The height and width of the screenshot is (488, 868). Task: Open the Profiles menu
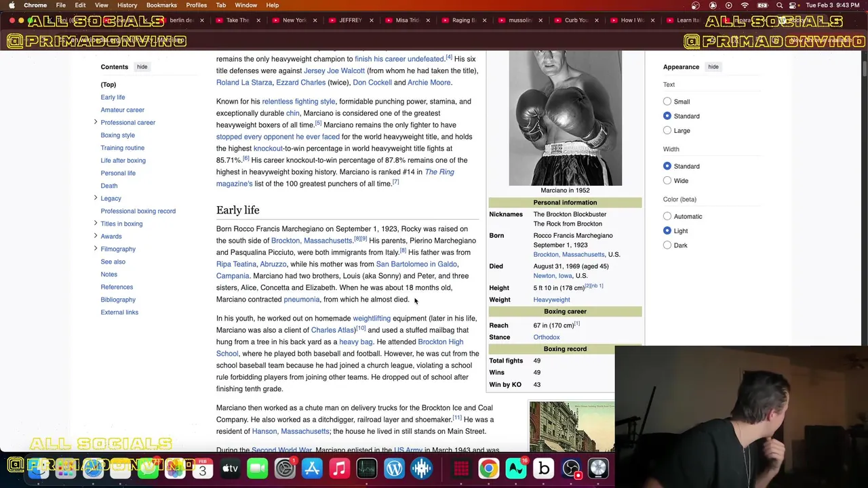pos(196,5)
